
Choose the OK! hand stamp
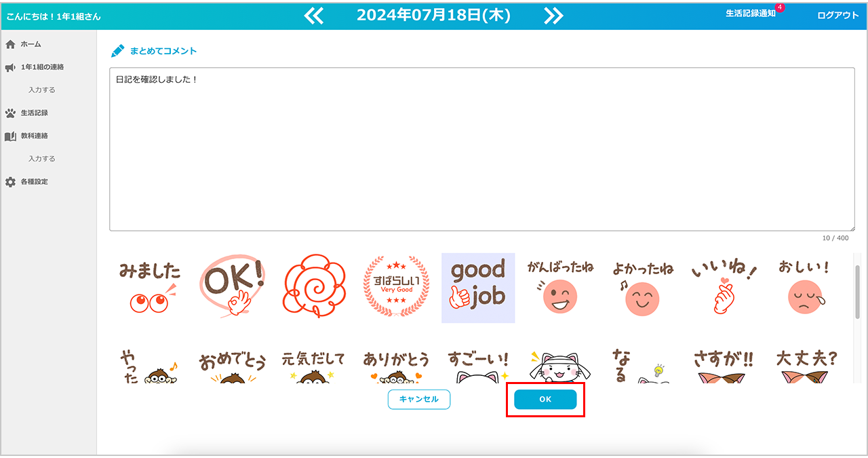[233, 288]
